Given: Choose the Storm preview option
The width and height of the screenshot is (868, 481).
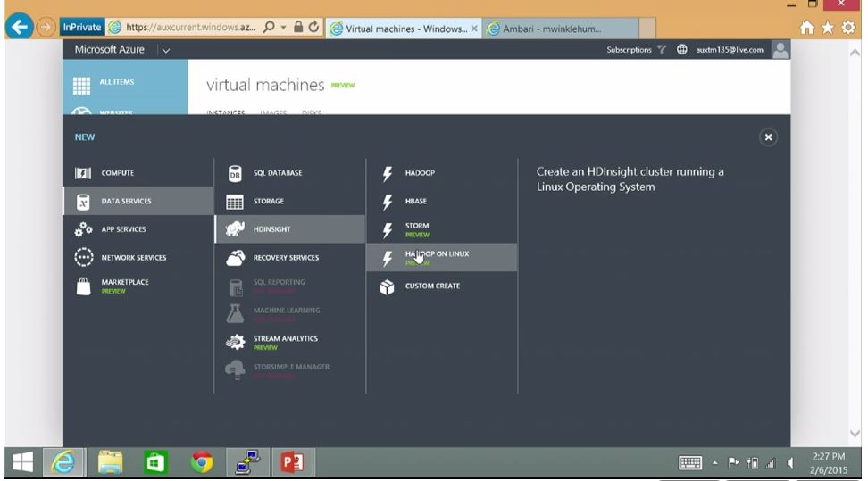Looking at the screenshot, I should [x=417, y=229].
